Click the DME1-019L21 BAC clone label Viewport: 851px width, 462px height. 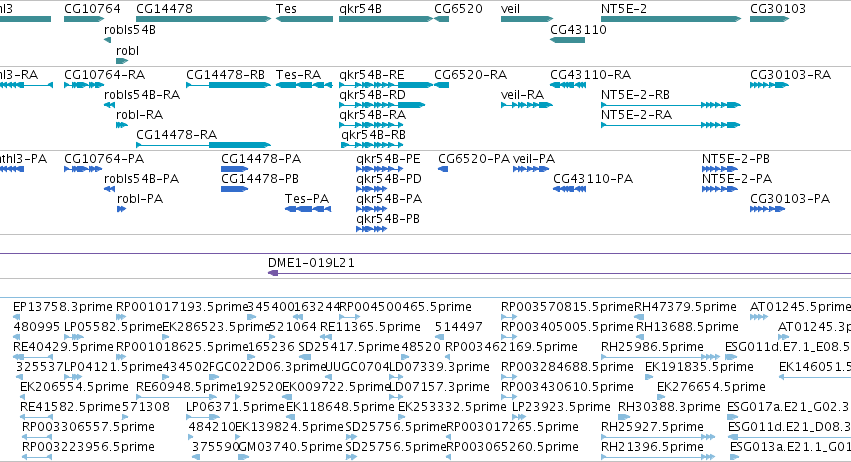[x=311, y=263]
